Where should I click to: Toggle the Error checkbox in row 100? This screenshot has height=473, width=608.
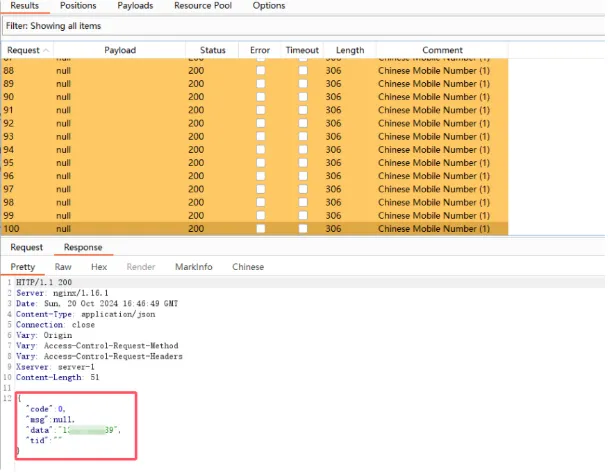[x=261, y=229]
